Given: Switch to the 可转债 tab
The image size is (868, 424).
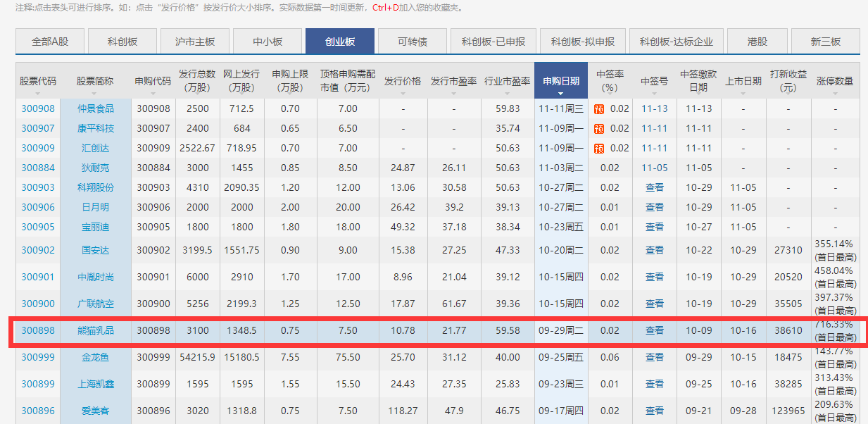Looking at the screenshot, I should coord(413,42).
